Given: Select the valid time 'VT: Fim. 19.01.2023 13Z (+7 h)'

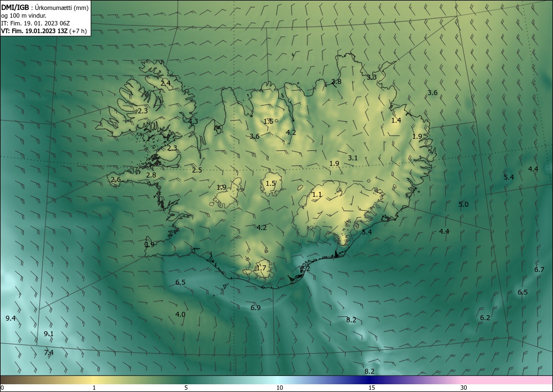Looking at the screenshot, I should click(44, 30).
